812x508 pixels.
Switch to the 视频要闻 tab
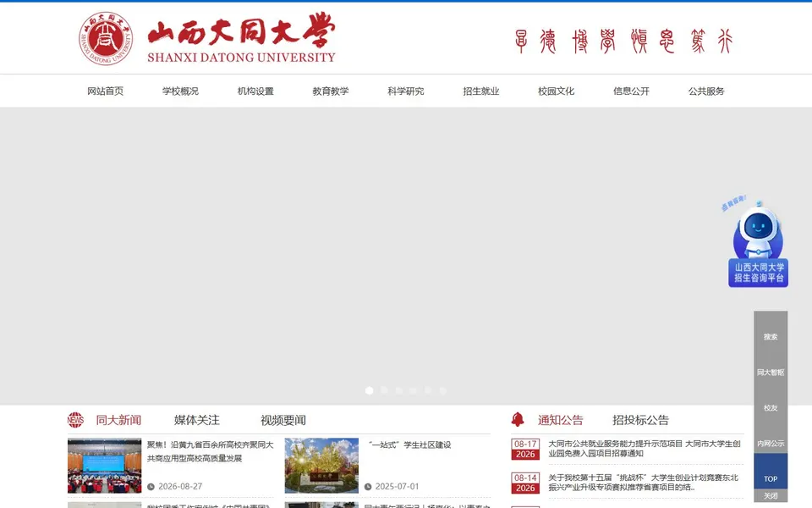click(x=283, y=420)
